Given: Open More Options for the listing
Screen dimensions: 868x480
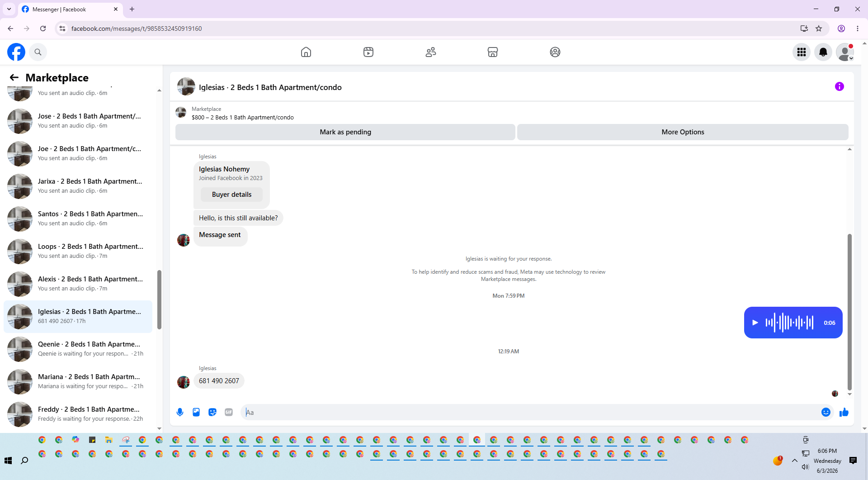Looking at the screenshot, I should pos(683,132).
